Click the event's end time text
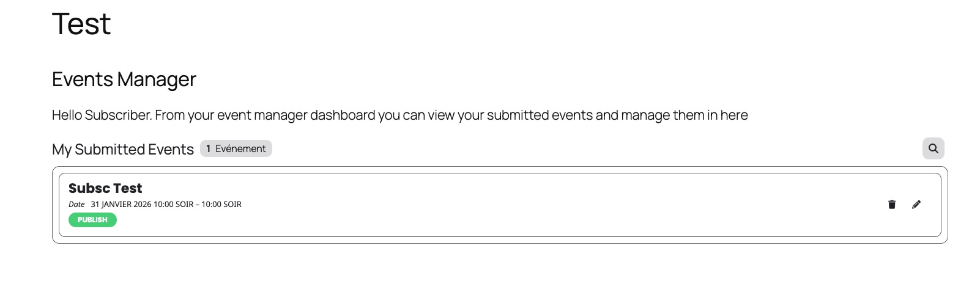This screenshot has height=284, width=980. [x=221, y=205]
